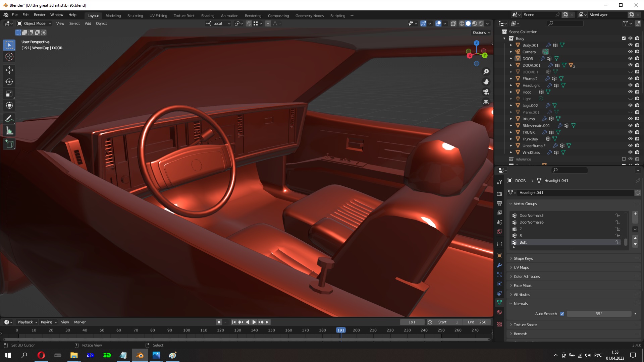Image resolution: width=644 pixels, height=362 pixels.
Task: Switch to the Shading workspace tab
Action: pos(208,16)
